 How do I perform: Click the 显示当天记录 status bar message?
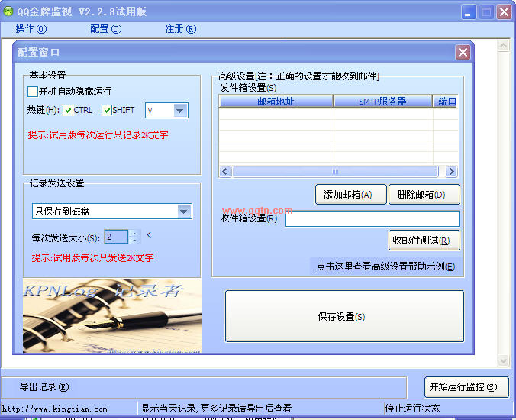click(x=216, y=409)
